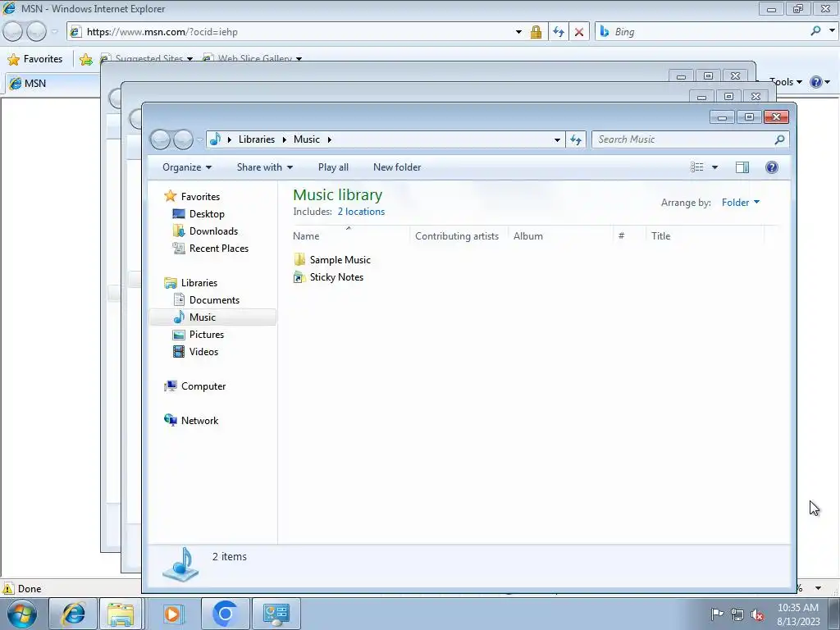Click the Explorer forward navigation button
The height and width of the screenshot is (630, 840).
183,139
